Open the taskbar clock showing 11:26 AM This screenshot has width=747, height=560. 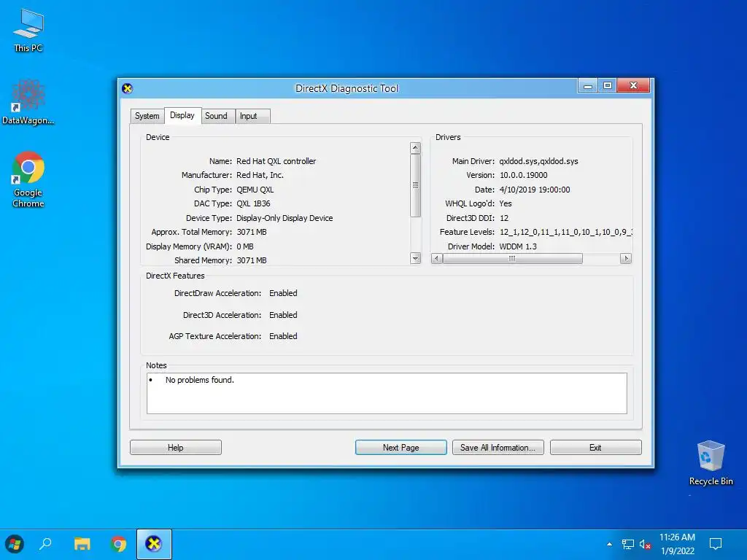click(677, 544)
